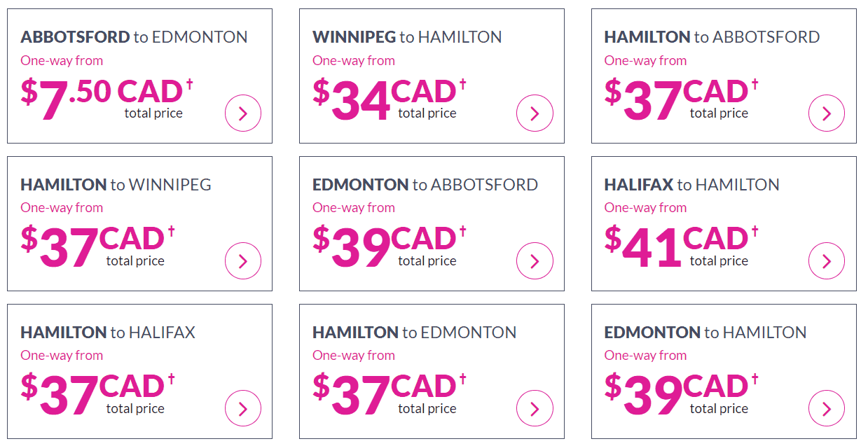Select arrow button for Hamilton to Abbotsford
The height and width of the screenshot is (446, 868).
pos(827,113)
